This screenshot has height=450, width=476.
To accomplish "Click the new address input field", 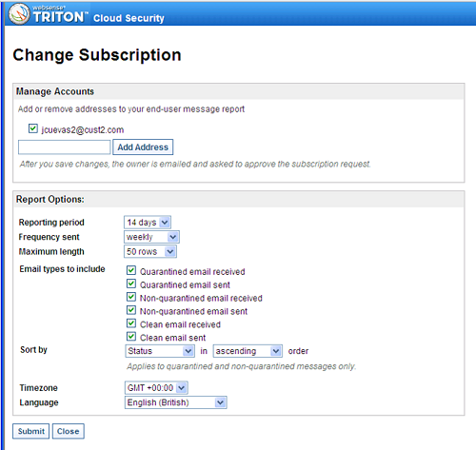I will 65,147.
